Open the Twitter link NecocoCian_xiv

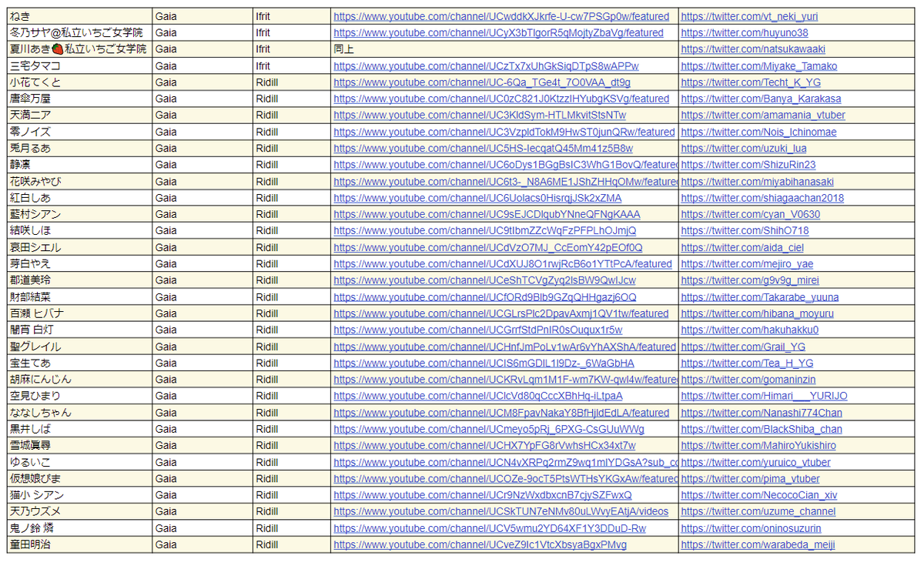(x=759, y=496)
